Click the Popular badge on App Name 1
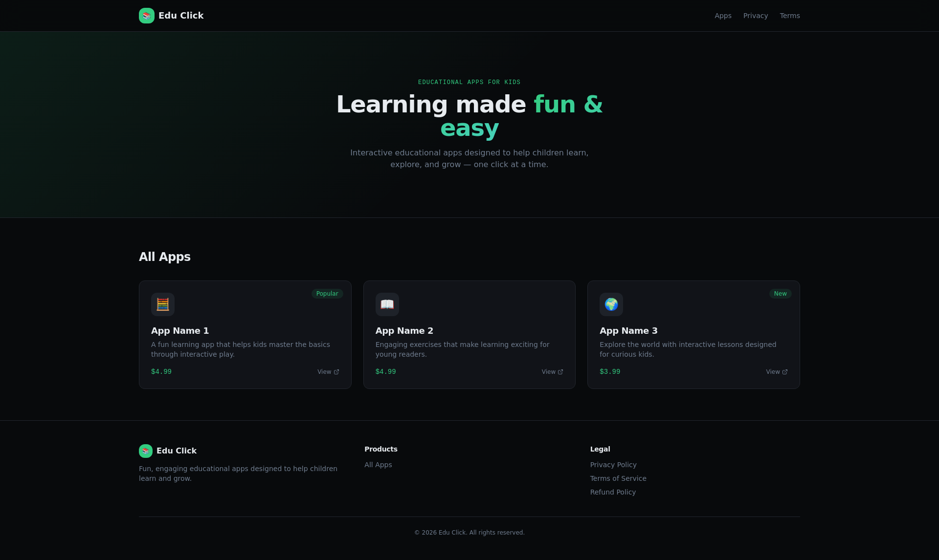The width and height of the screenshot is (939, 560). [x=327, y=294]
